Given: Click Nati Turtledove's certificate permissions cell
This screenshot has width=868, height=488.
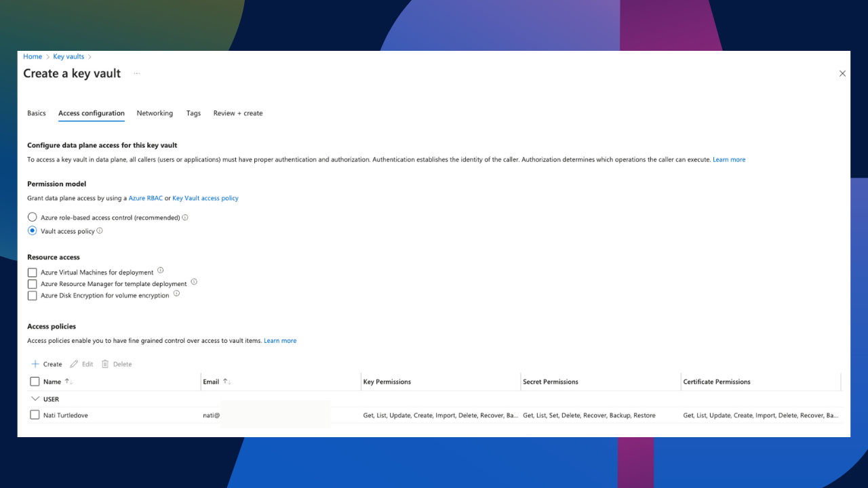Looking at the screenshot, I should 760,415.
